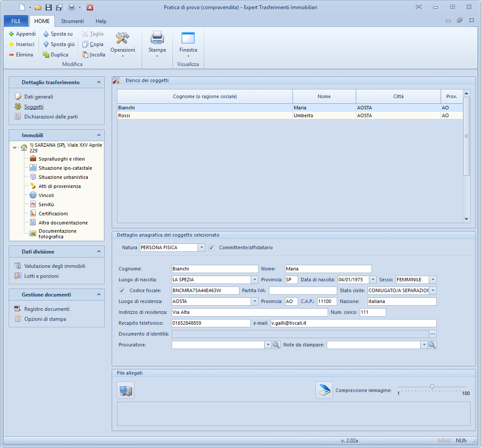Open the Stato civile dropdown

433,290
